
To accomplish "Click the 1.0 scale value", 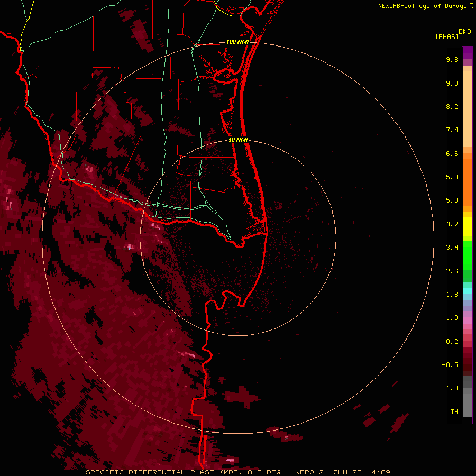I will [452, 318].
